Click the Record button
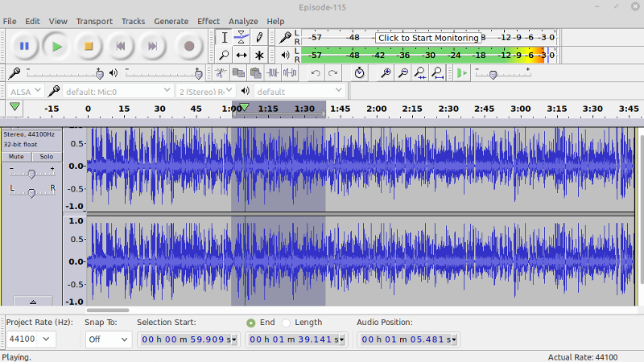The image size is (644, 362). [189, 46]
